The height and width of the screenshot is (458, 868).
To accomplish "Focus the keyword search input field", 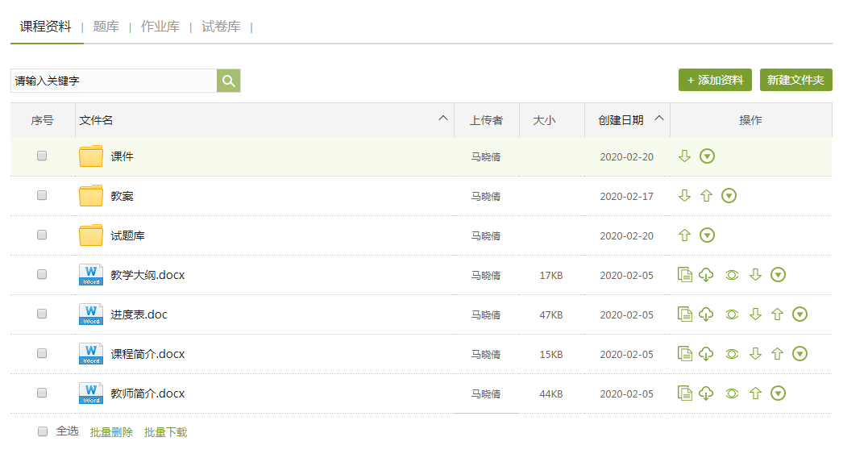I will pyautogui.click(x=113, y=81).
